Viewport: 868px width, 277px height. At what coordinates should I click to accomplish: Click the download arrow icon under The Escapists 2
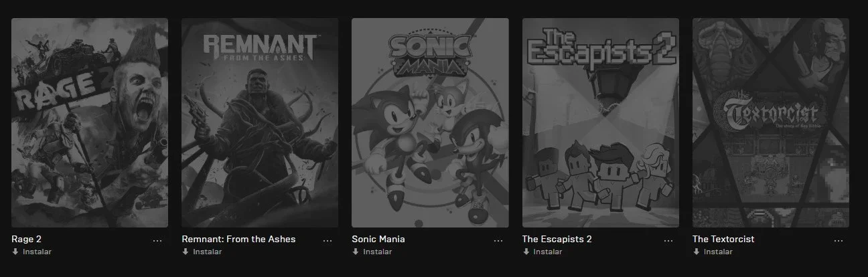click(526, 252)
